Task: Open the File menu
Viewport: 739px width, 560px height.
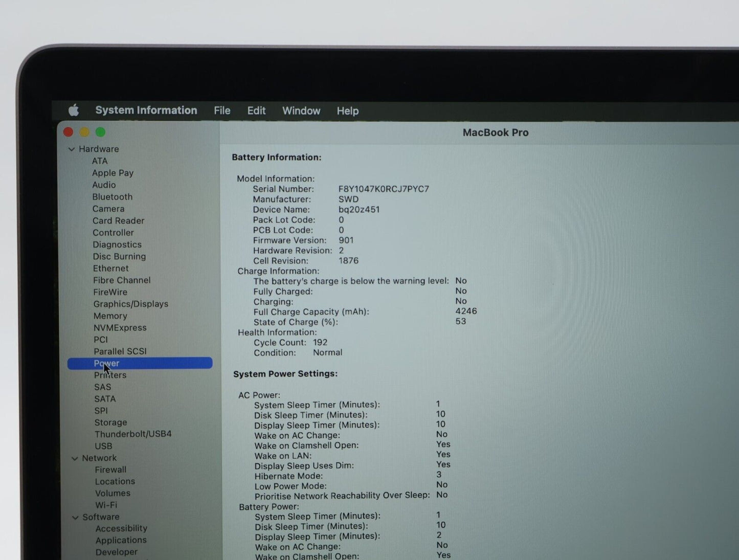Action: click(x=222, y=110)
